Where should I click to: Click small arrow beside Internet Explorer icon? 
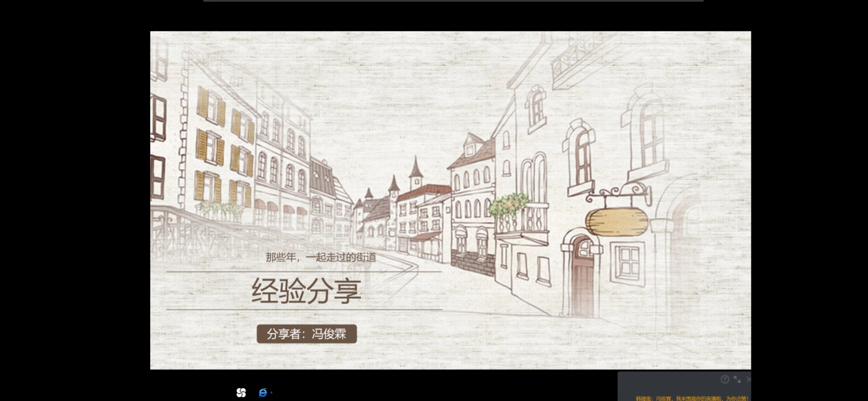click(272, 392)
